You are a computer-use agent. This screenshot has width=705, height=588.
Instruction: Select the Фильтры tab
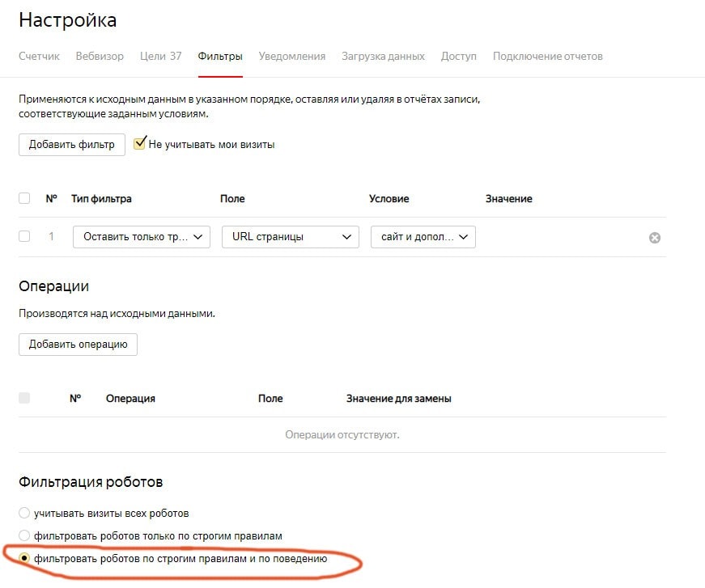point(220,57)
